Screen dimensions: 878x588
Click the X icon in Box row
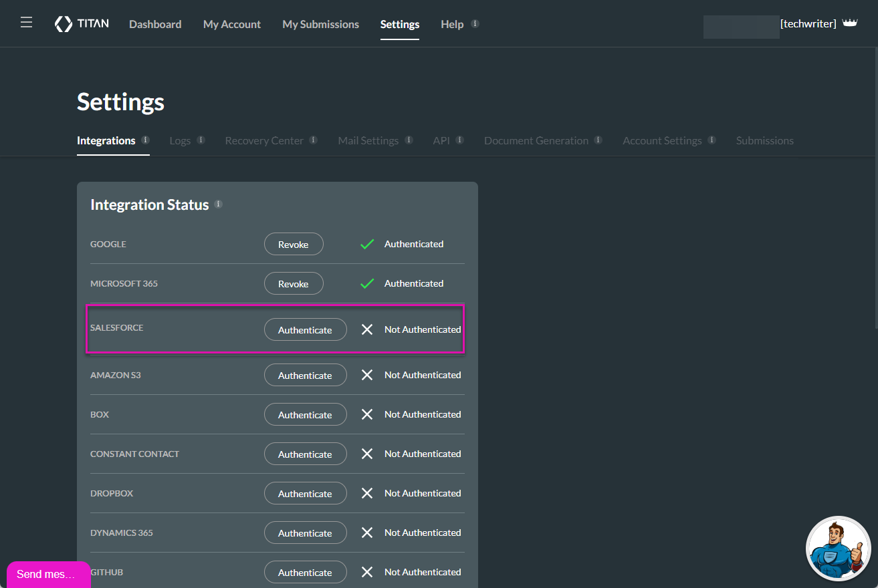tap(367, 414)
